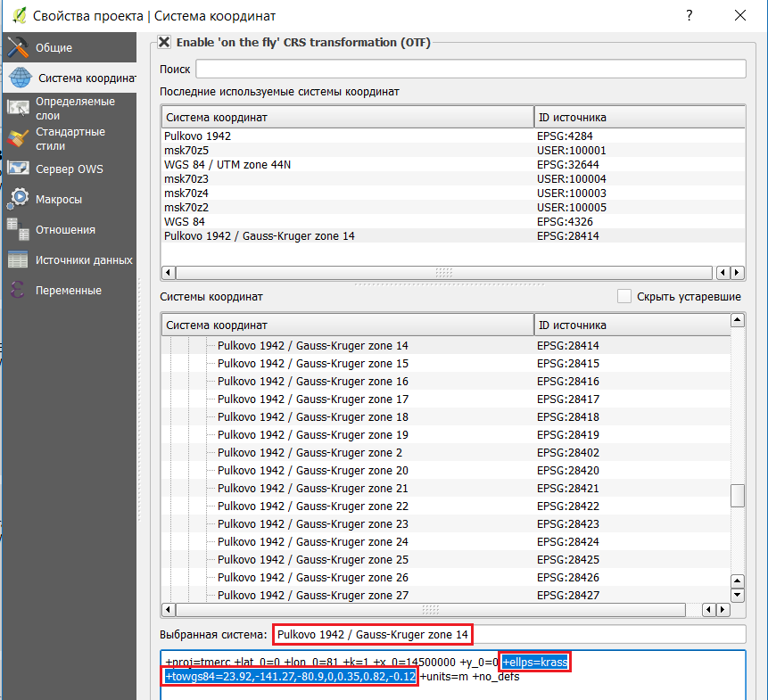Viewport: 768px width, 700px height.
Task: Click the proj4 definition text box
Action: tap(453, 674)
